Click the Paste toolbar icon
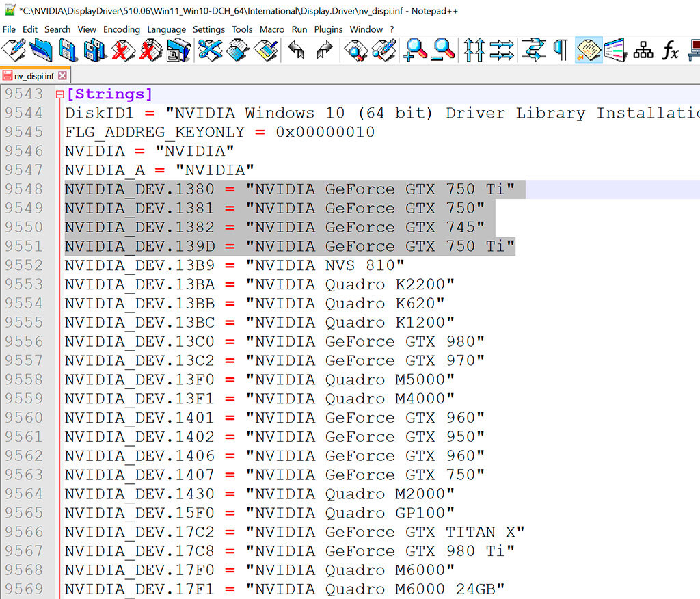The width and height of the screenshot is (700, 599). (x=266, y=50)
